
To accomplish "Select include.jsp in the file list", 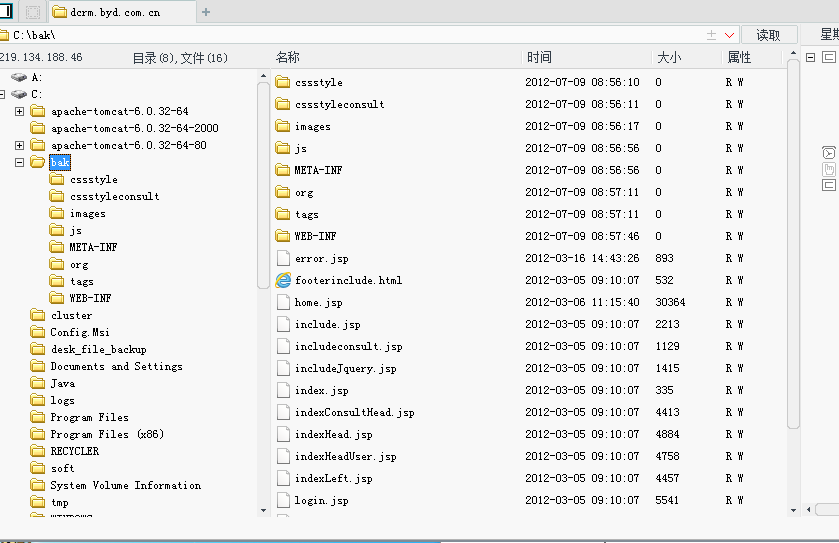I will pos(327,324).
